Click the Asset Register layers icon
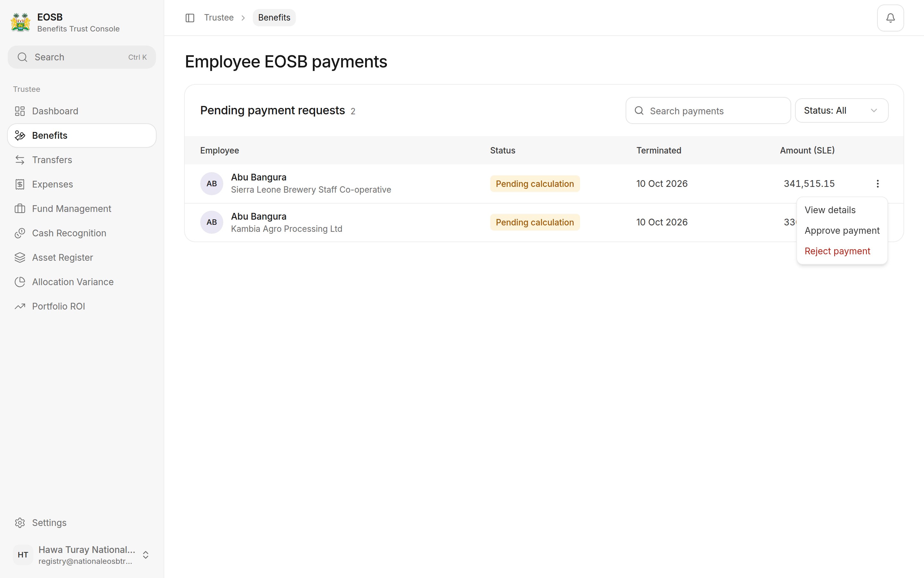Viewport: 924px width, 578px height. coord(20,258)
